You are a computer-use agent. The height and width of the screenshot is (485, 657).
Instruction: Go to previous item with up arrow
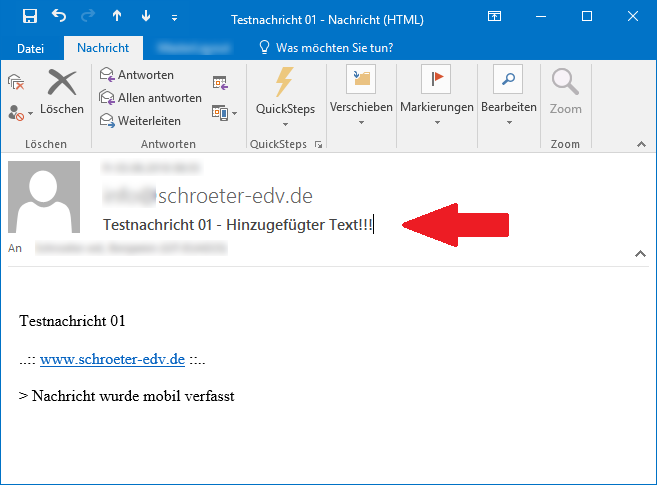(118, 17)
